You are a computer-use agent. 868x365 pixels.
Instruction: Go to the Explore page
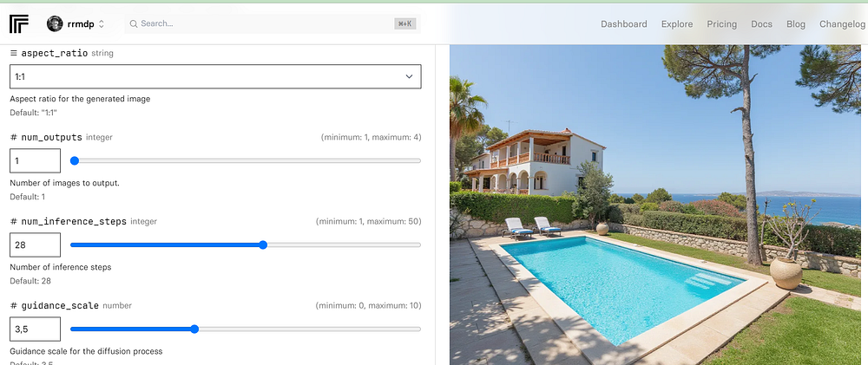click(677, 24)
